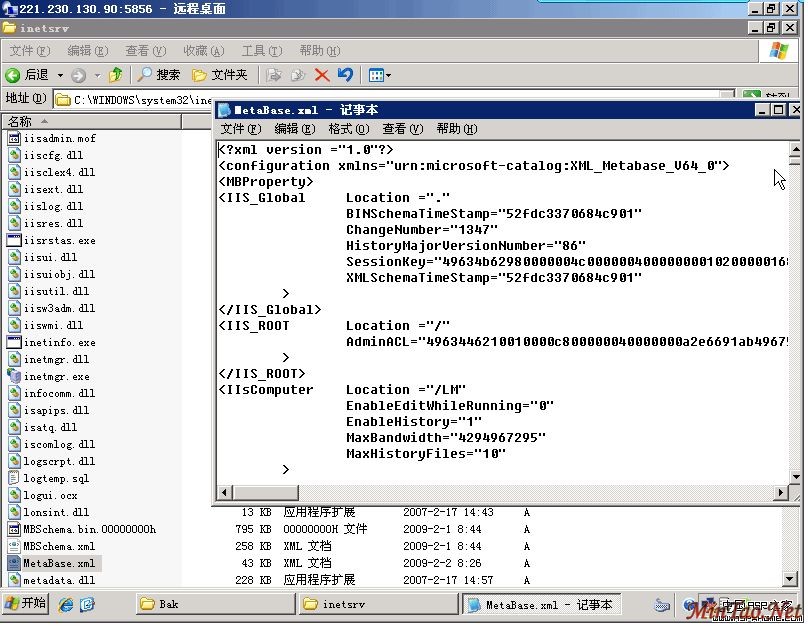
Task: Click the Back (后退) navigation button
Action: 27,75
